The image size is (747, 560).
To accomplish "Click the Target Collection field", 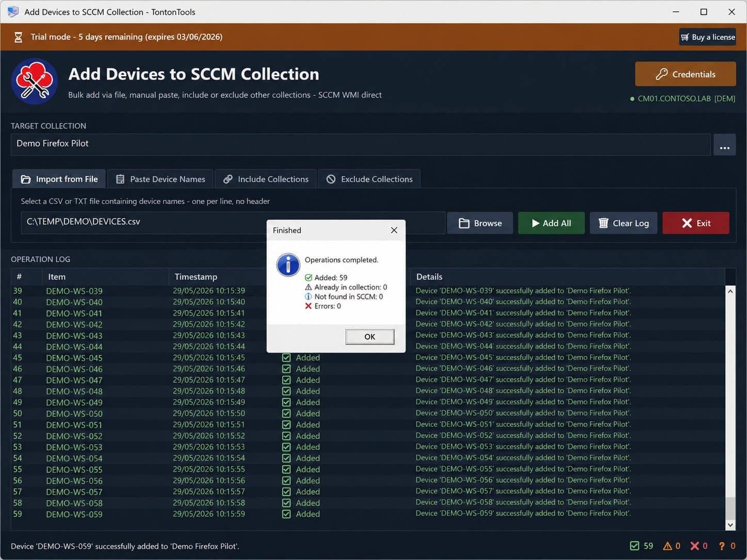I will point(361,144).
